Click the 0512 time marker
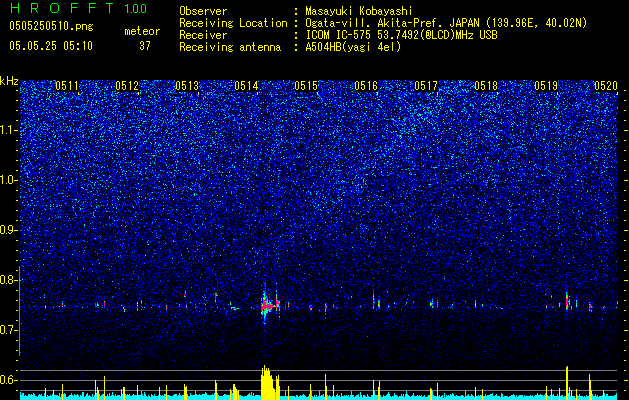 tap(127, 86)
